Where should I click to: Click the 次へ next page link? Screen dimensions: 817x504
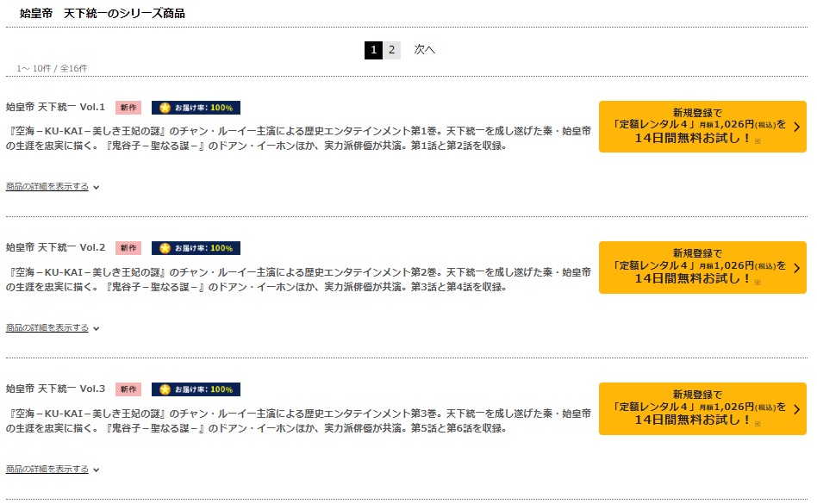(425, 50)
